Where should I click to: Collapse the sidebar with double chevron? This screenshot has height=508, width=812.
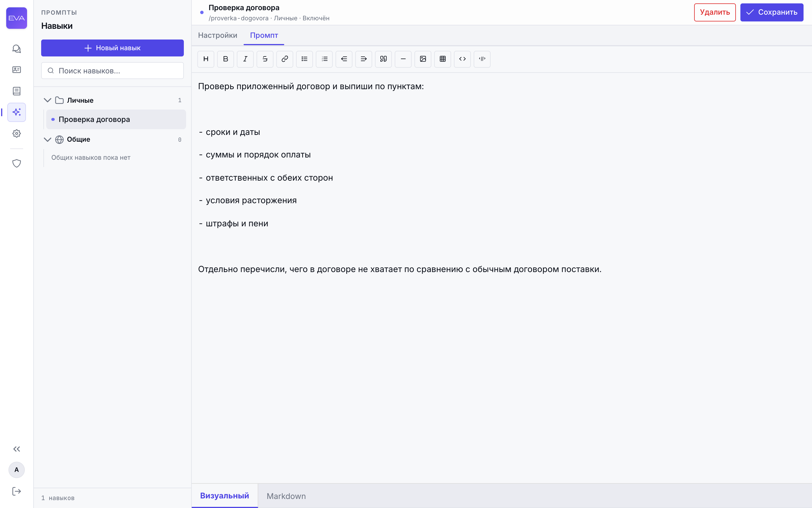point(16,449)
